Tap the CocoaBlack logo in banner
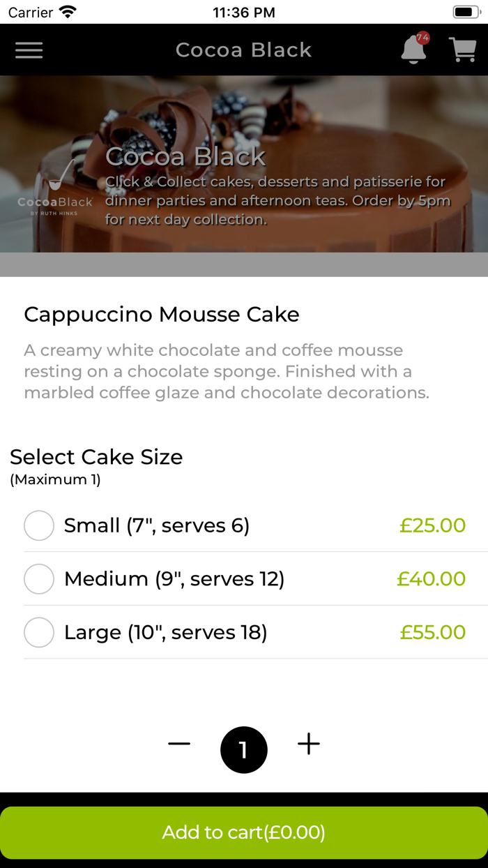 tap(55, 188)
